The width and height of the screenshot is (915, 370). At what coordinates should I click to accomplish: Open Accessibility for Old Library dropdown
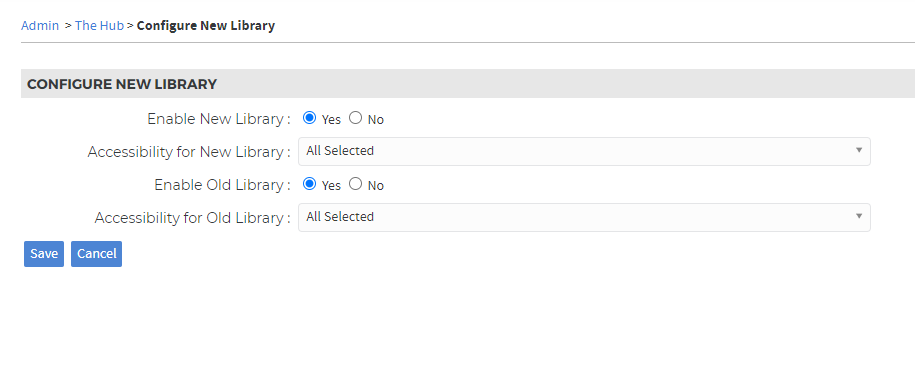(584, 217)
